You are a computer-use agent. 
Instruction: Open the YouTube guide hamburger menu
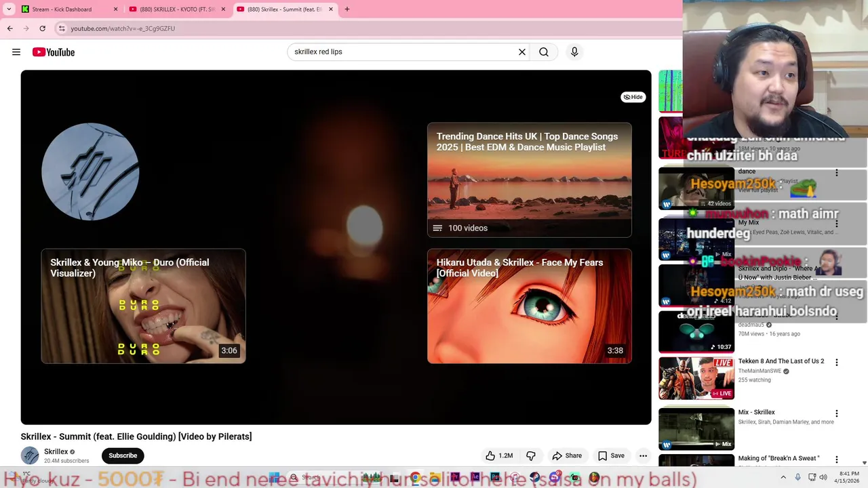(x=16, y=52)
